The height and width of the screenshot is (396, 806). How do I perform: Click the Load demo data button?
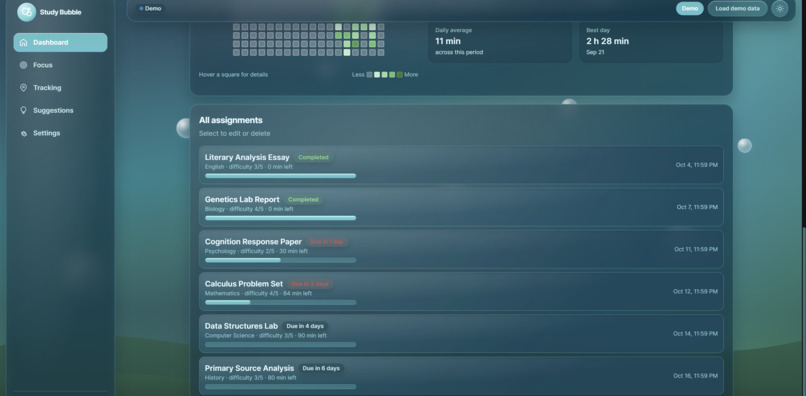point(737,9)
